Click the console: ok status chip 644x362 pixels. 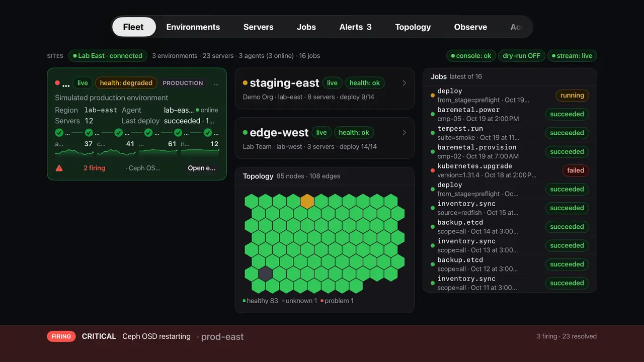471,56
